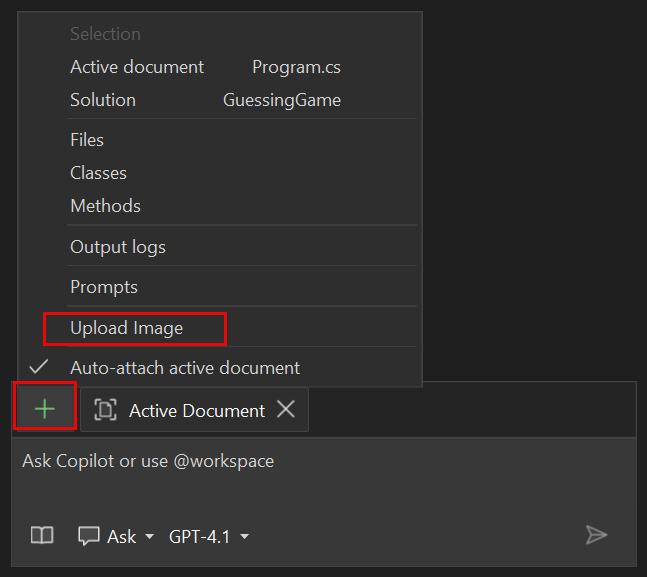Click the checkmark next to Auto-attach
This screenshot has height=577, width=647.
40,367
